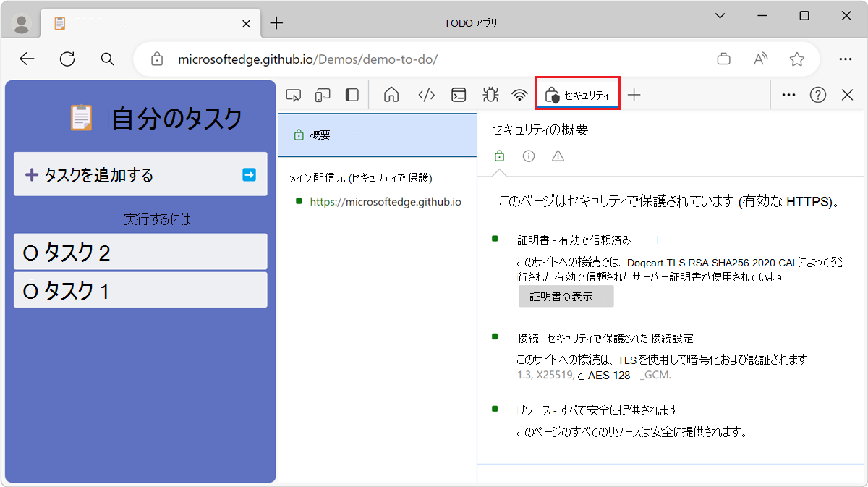Click the clipboard favicon on the TODO アプリ tab

coord(59,23)
